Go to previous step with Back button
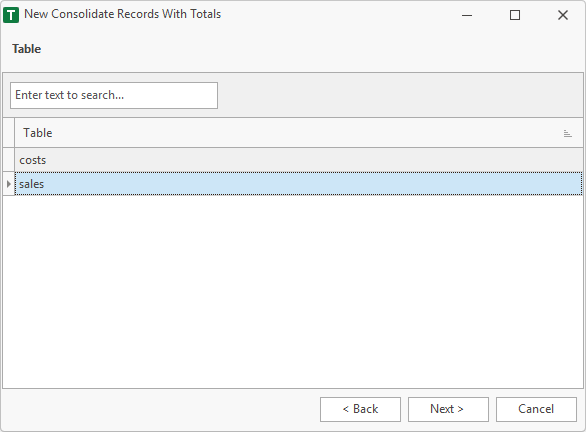586x432 pixels. (x=360, y=409)
